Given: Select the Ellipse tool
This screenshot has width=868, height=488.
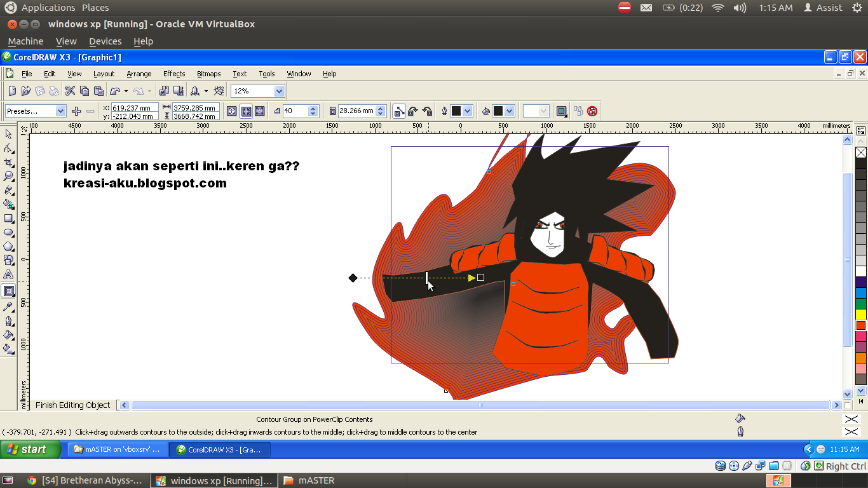Looking at the screenshot, I should coord(8,232).
